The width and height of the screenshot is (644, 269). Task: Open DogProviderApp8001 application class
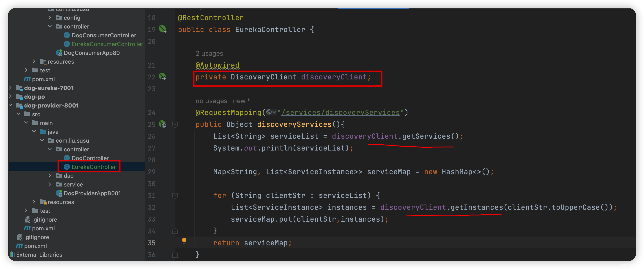(92, 193)
